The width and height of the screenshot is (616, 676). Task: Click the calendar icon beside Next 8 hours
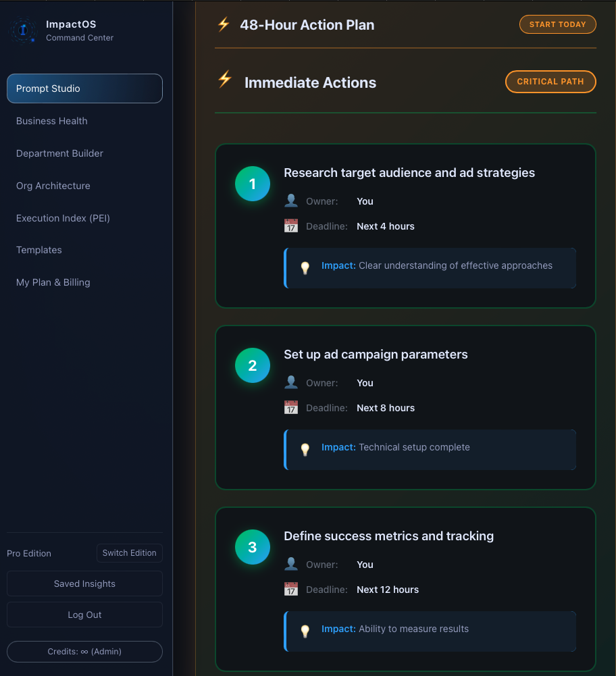(x=290, y=407)
